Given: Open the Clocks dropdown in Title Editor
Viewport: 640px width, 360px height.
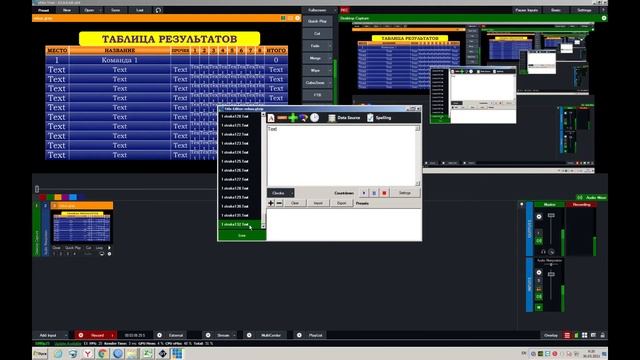Looking at the screenshot, I should click(281, 193).
